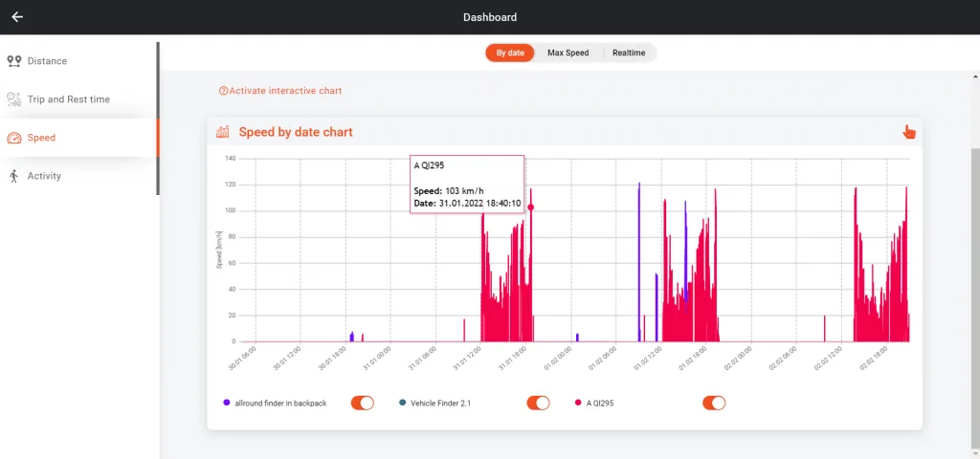Click the teal Vehicle Finder 2.1 legend dot

click(x=402, y=403)
